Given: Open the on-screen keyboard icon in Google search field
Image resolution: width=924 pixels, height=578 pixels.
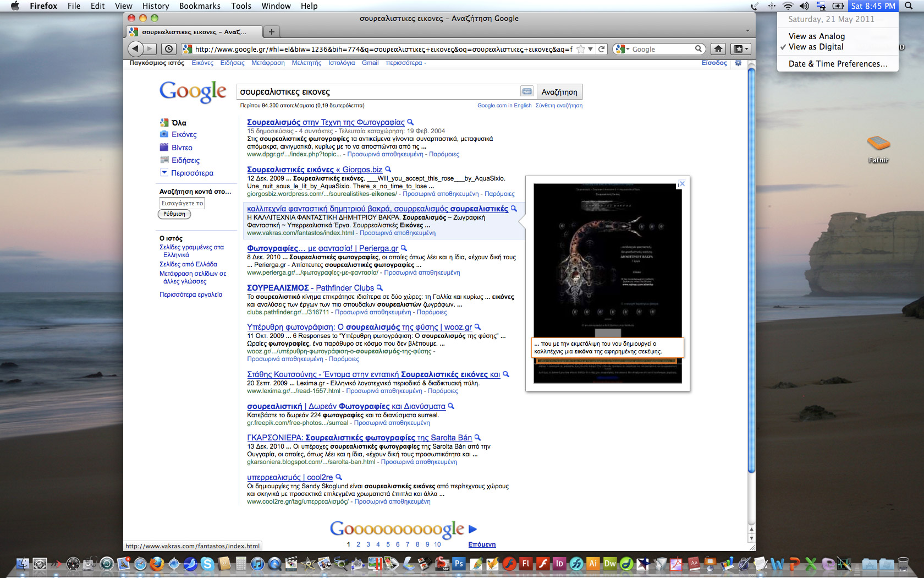Looking at the screenshot, I should pyautogui.click(x=527, y=91).
